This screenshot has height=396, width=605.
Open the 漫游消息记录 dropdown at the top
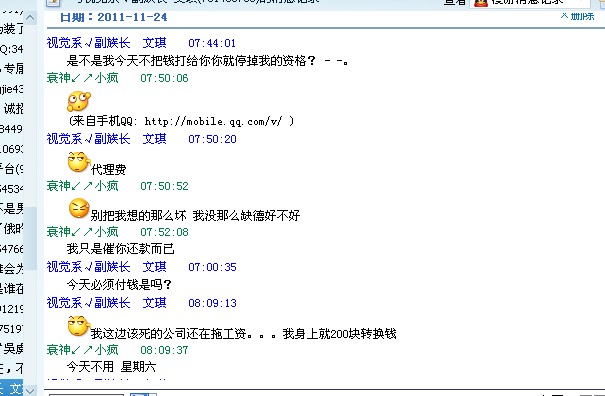coord(530,3)
